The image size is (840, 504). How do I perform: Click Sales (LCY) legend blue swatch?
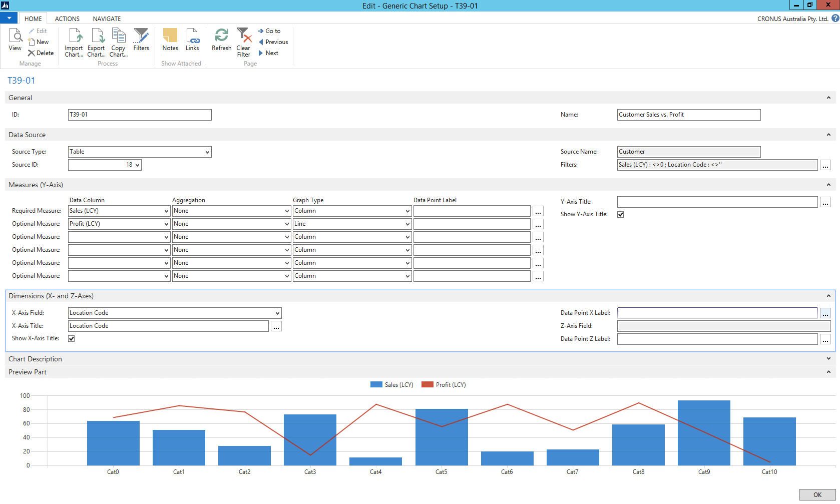click(x=376, y=384)
